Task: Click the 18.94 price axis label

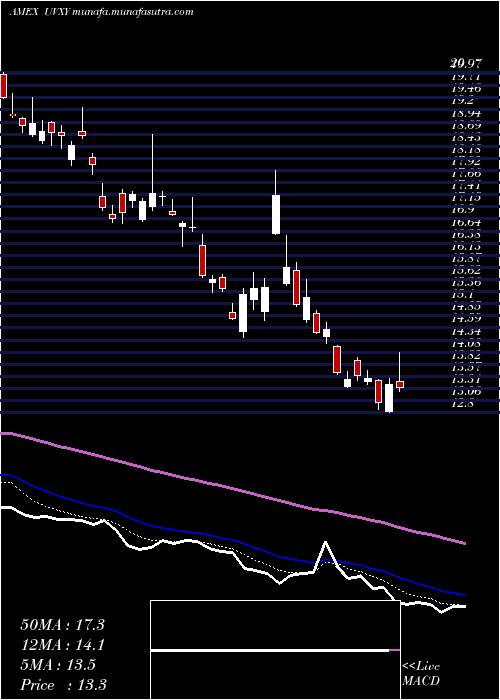Action: coord(466,113)
